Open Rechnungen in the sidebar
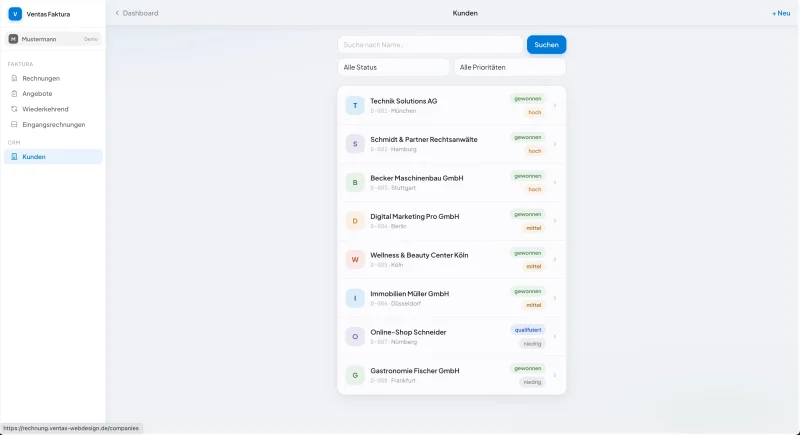 53,79
